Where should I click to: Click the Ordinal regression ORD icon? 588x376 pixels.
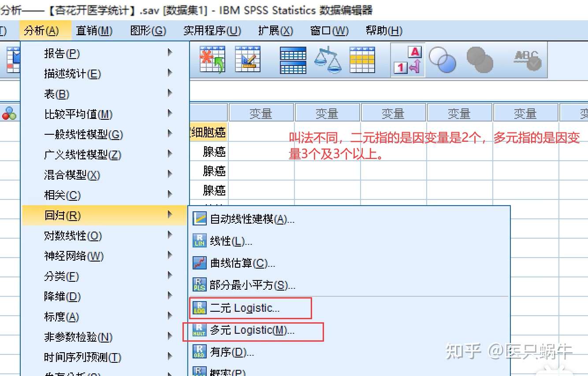tap(200, 352)
